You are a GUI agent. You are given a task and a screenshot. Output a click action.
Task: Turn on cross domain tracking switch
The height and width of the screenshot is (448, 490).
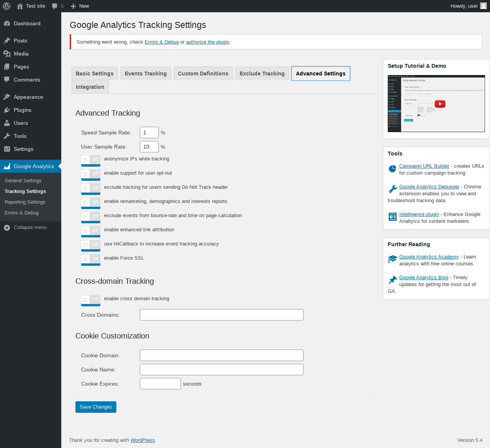pyautogui.click(x=90, y=300)
